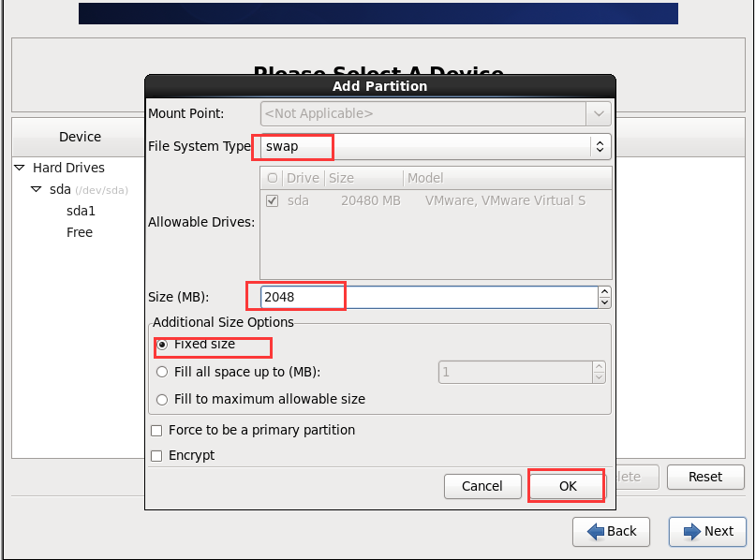Screen dimensions: 756x560
Task: Click the blue Next arrow icon
Action: [692, 531]
